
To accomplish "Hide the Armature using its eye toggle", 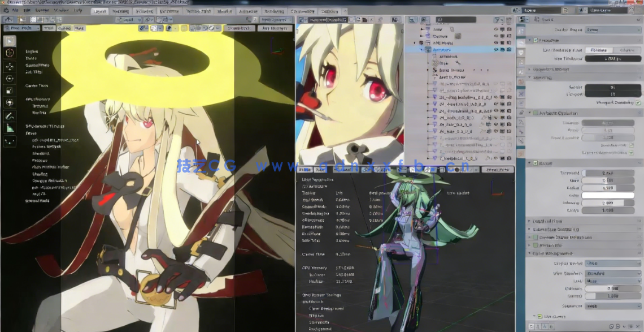I will pos(495,50).
